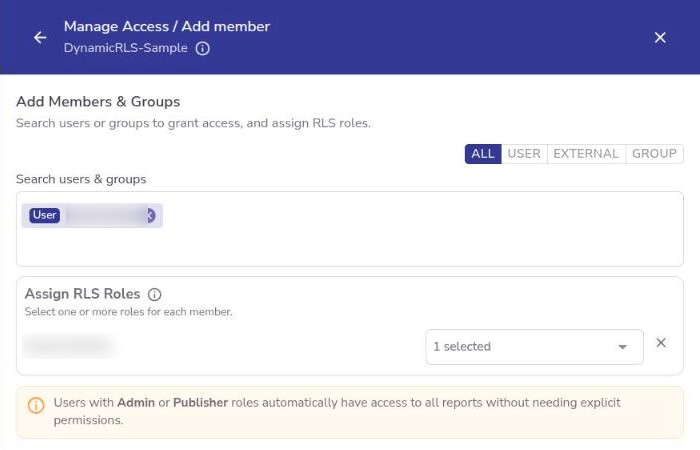
Task: Switch to the USER filter tab
Action: pos(524,154)
